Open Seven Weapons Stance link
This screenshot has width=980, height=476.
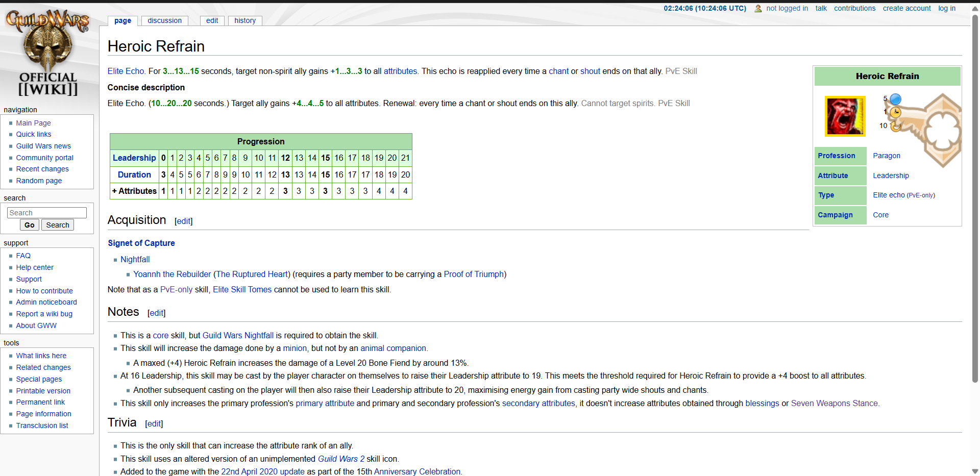pos(835,403)
